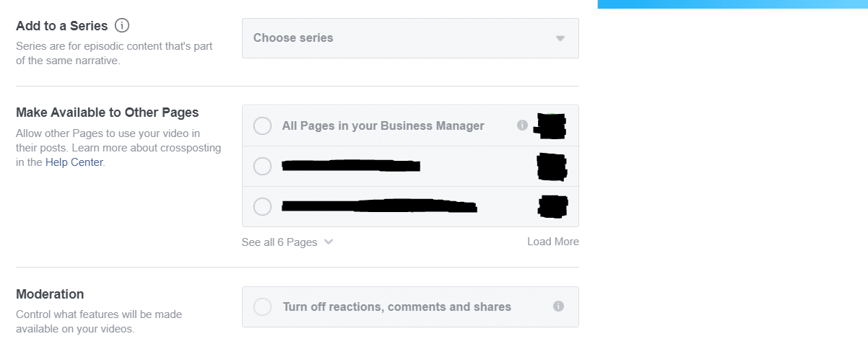
Task: Select the first redacted page radio button
Action: tap(262, 167)
